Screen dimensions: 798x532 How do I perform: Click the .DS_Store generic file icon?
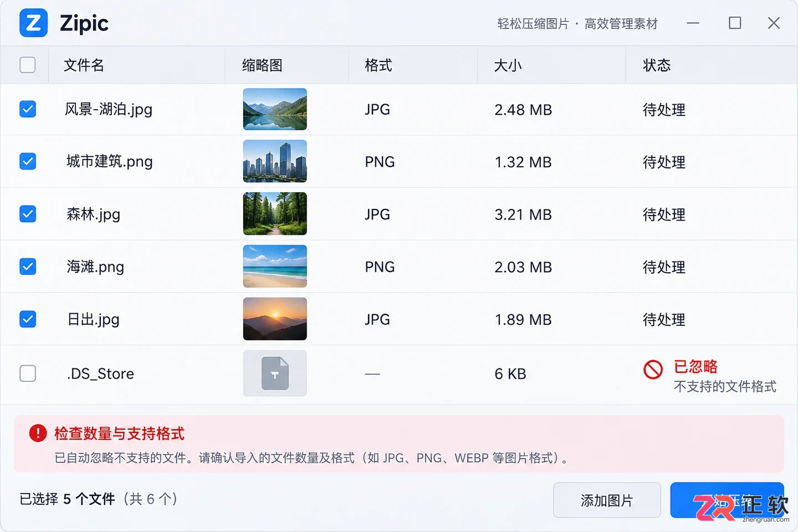(275, 373)
